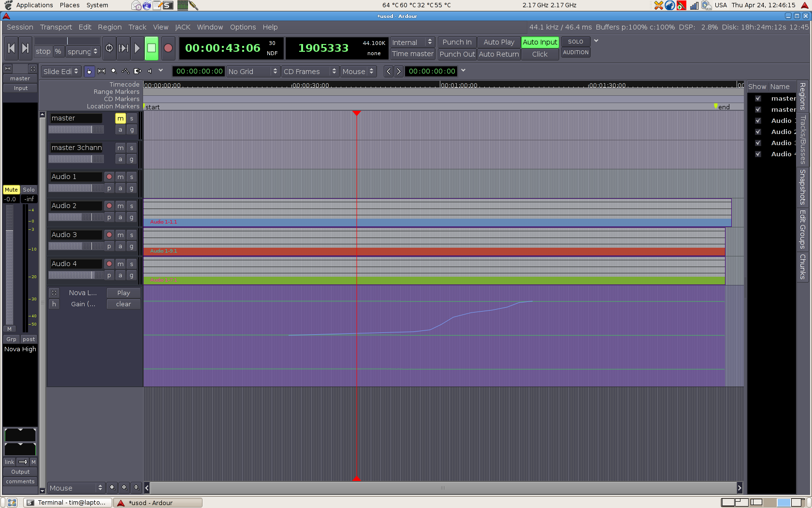This screenshot has height=508, width=812.
Task: Arm record on Audio 1 track
Action: (109, 177)
